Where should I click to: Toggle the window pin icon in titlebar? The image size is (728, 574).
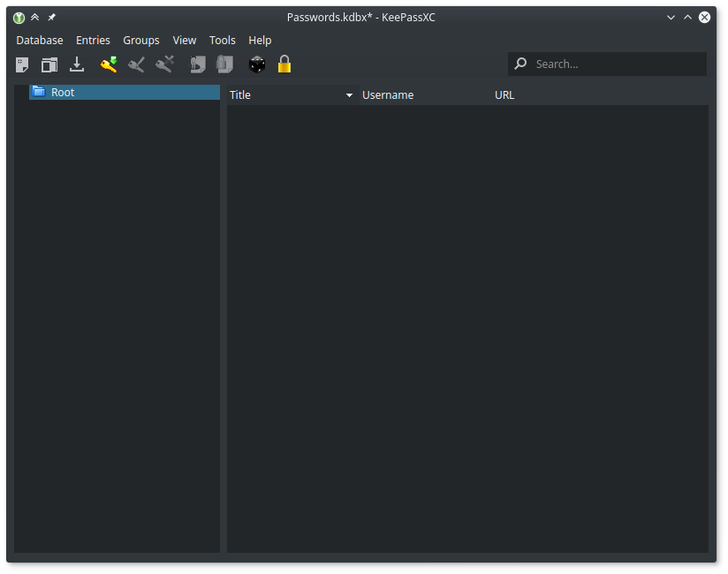coord(51,18)
